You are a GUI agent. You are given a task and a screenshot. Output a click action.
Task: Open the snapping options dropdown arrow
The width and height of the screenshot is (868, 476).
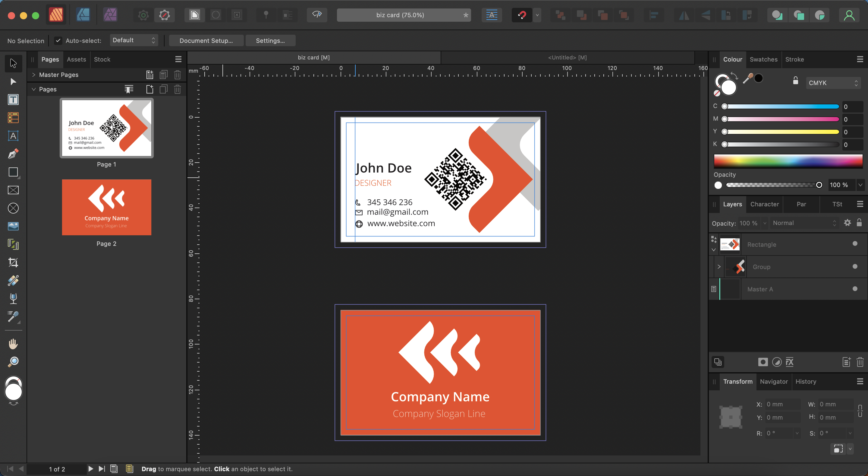[x=537, y=15]
